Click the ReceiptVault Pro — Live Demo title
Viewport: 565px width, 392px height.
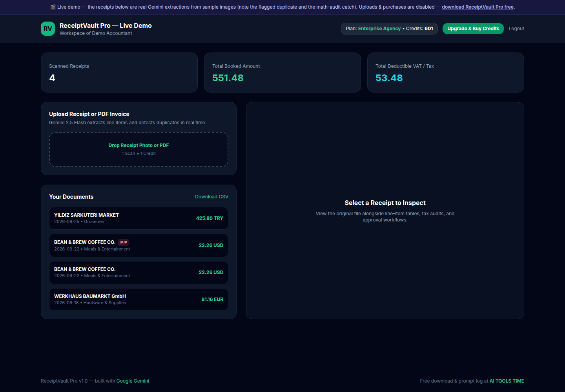[x=106, y=25]
